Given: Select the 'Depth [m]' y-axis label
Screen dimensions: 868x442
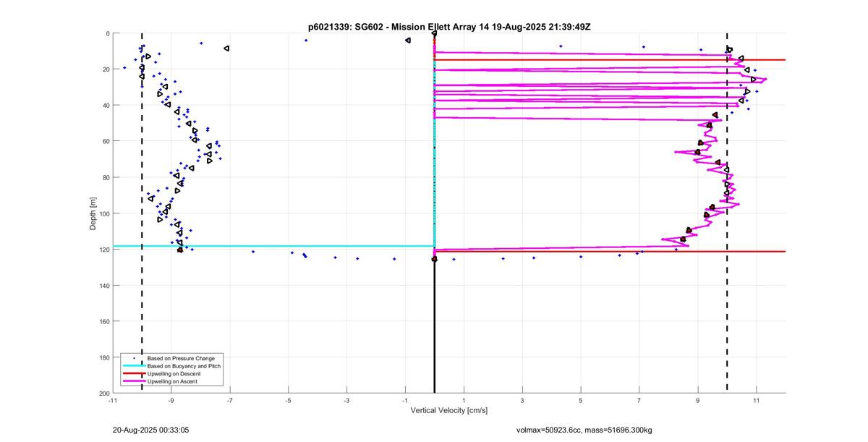Looking at the screenshot, I should (93, 213).
